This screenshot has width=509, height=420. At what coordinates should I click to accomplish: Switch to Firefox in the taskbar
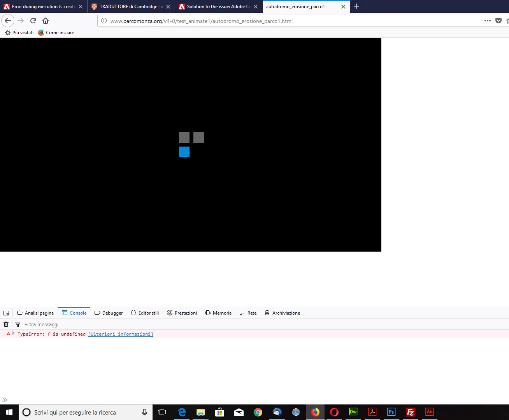pos(315,412)
